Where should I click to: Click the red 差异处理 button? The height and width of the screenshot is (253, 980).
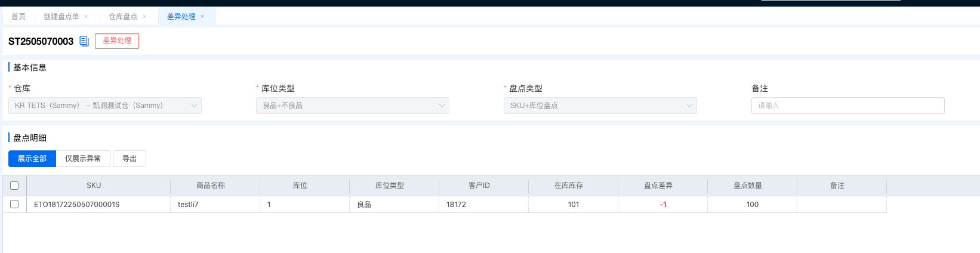117,41
